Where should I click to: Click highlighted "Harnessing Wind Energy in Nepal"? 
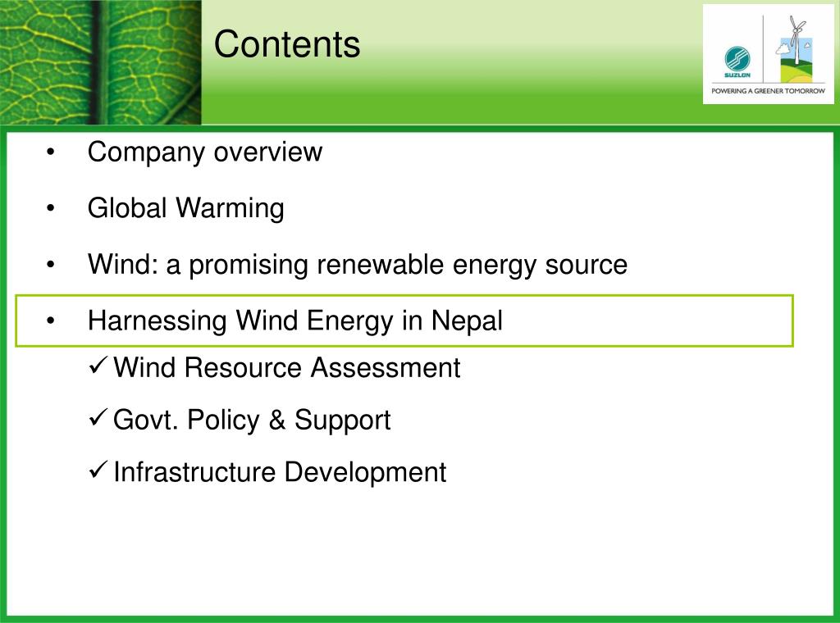coord(404,321)
